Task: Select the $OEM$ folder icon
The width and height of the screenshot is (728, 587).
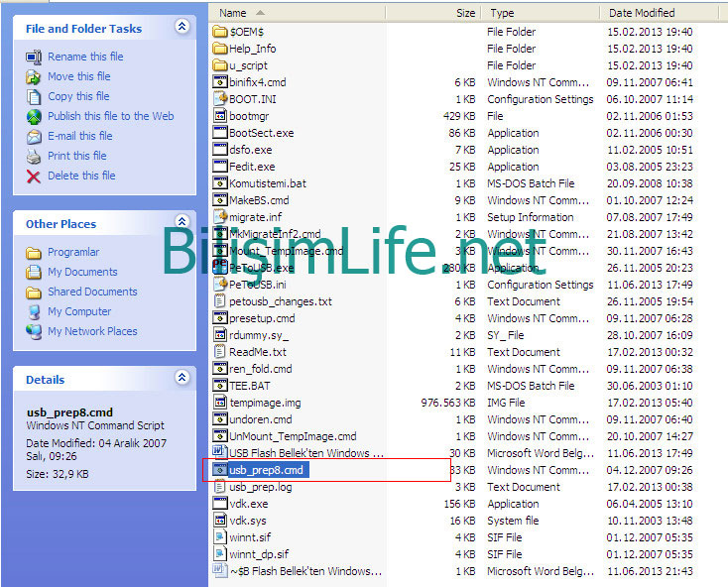Action: point(220,32)
